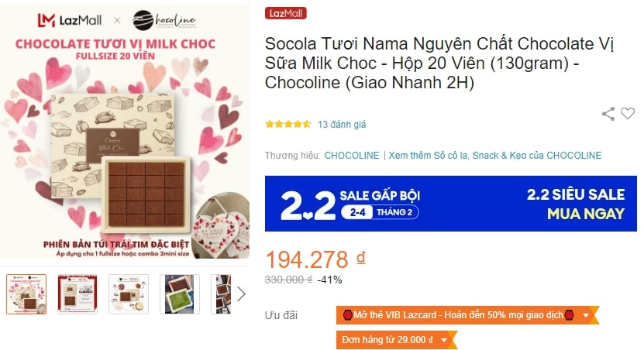
Task: Click the share icon
Action: pyautogui.click(x=608, y=114)
